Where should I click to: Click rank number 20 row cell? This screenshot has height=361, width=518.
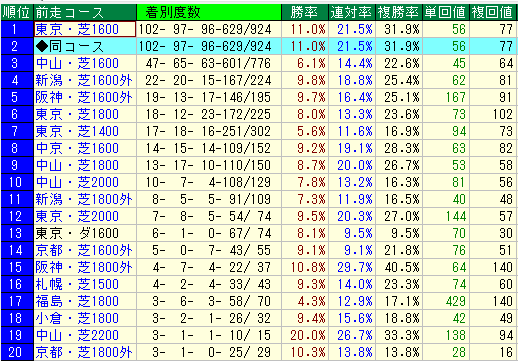point(17,352)
